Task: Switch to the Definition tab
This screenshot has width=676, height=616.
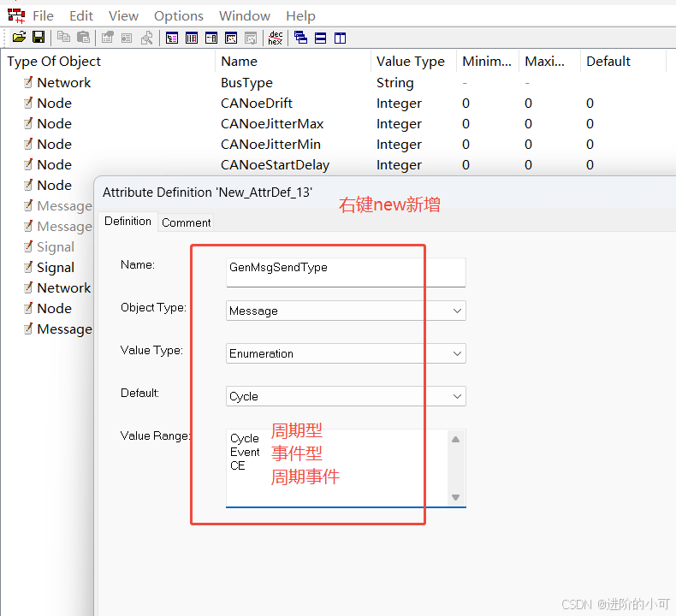Action: tap(127, 221)
